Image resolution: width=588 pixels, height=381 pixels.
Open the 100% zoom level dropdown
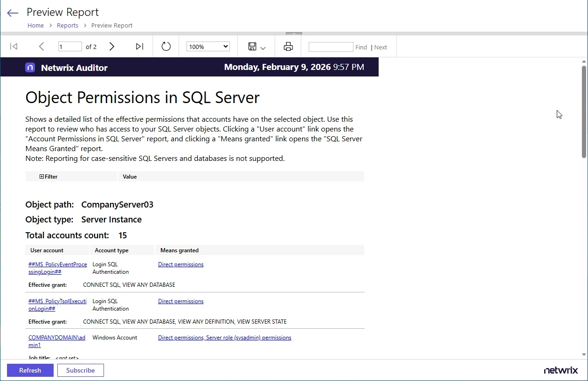(x=208, y=47)
